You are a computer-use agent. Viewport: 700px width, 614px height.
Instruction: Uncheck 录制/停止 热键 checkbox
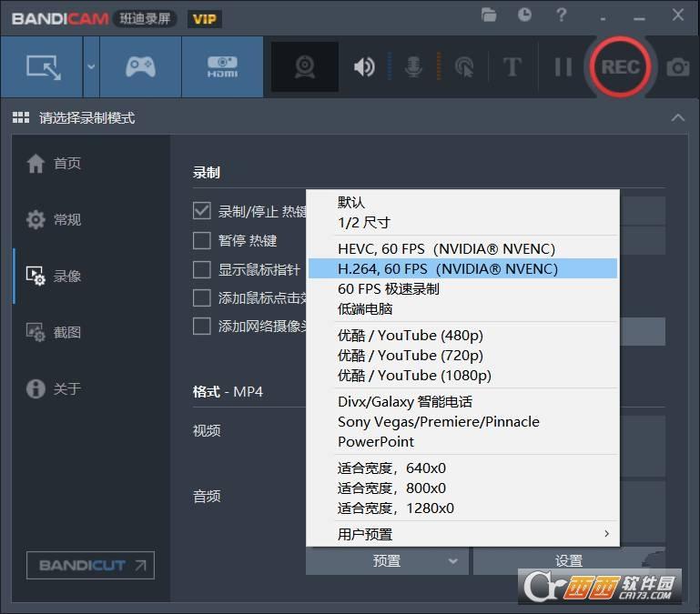tap(202, 211)
